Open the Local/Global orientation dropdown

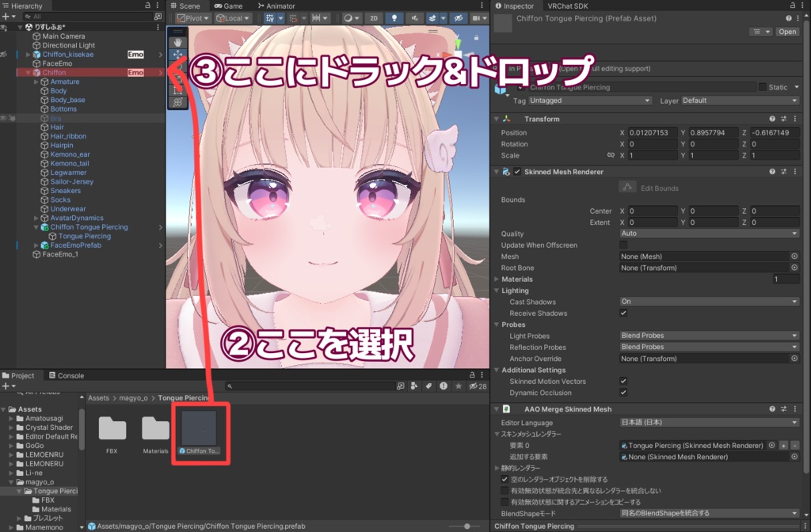click(x=232, y=18)
